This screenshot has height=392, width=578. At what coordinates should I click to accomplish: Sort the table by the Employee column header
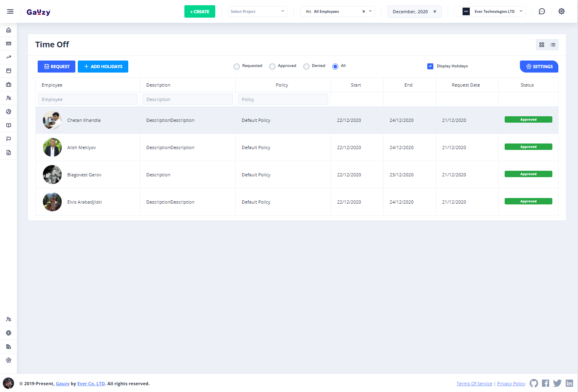tap(52, 85)
